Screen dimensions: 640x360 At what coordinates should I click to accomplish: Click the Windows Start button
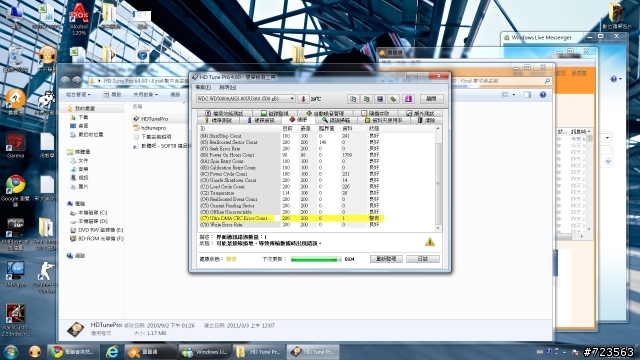11,352
